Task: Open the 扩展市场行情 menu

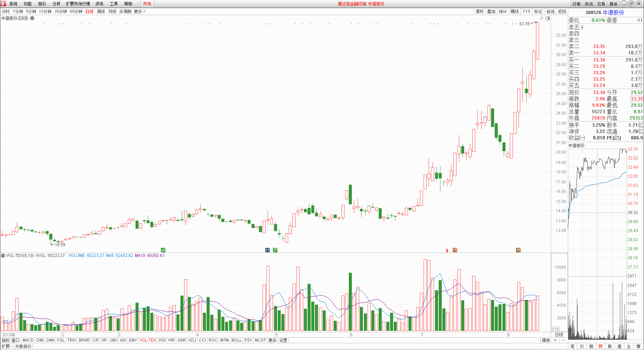Action: click(78, 4)
